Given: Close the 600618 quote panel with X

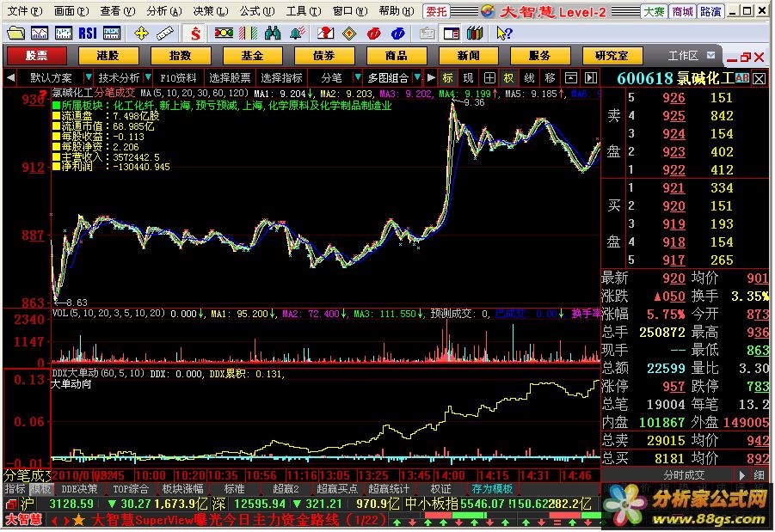Looking at the screenshot, I should pyautogui.click(x=760, y=78).
